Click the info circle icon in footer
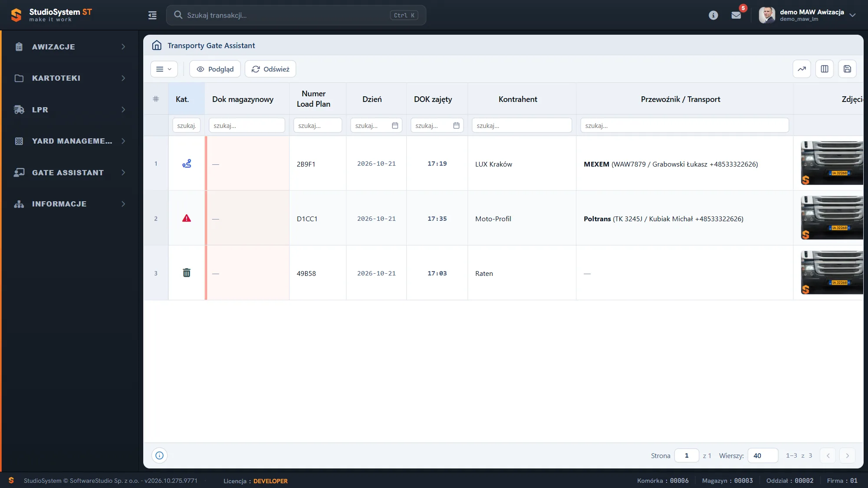Image resolution: width=868 pixels, height=488 pixels. coord(159,455)
